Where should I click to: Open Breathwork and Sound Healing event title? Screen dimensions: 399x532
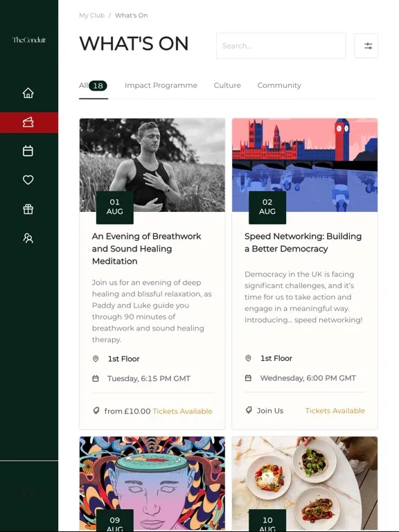pos(147,249)
